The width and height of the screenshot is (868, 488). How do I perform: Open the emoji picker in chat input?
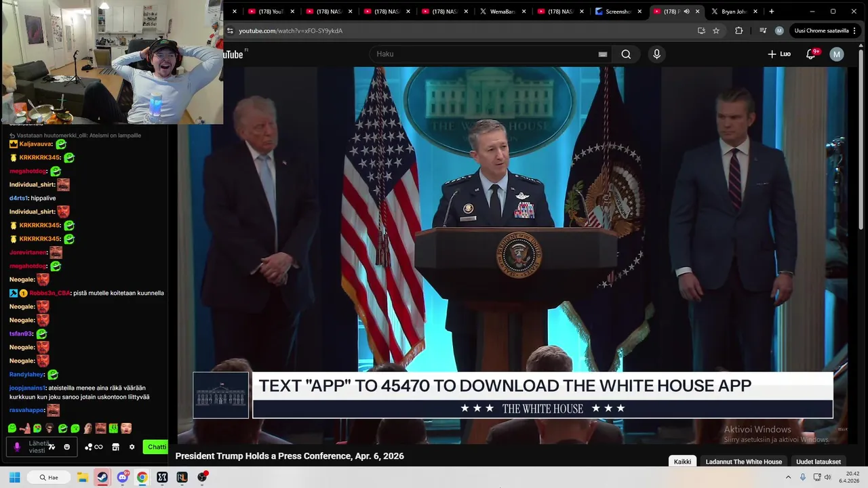(66, 447)
